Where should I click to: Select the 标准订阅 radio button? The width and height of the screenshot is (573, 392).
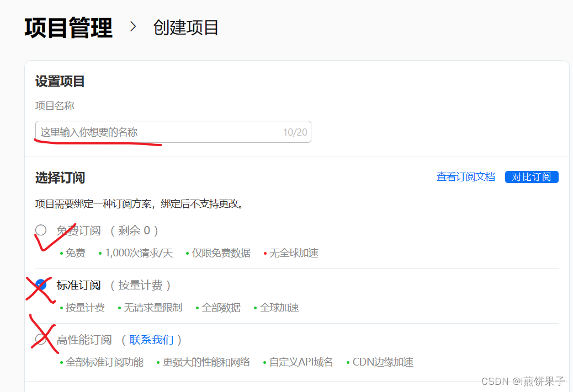pyautogui.click(x=41, y=284)
